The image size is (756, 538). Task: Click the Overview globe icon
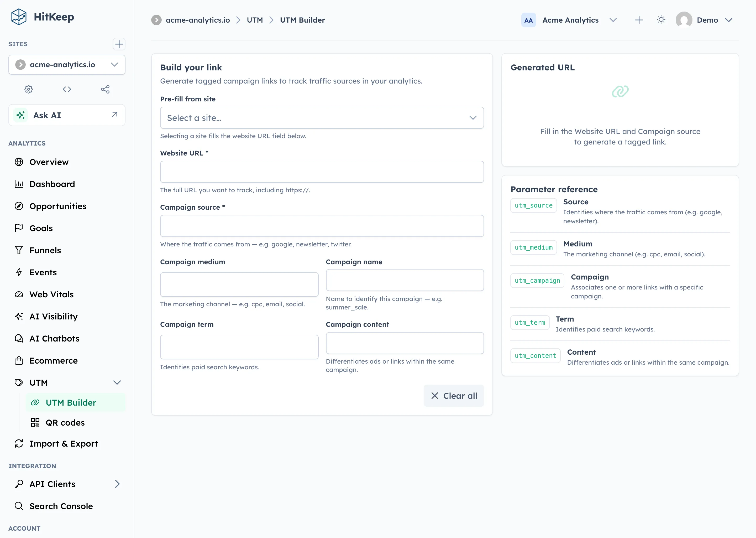pyautogui.click(x=19, y=162)
